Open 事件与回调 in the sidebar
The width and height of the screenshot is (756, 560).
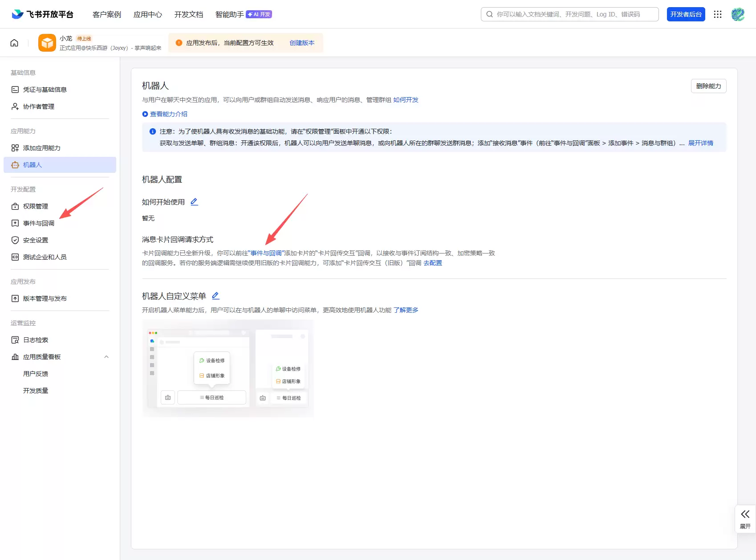[39, 223]
